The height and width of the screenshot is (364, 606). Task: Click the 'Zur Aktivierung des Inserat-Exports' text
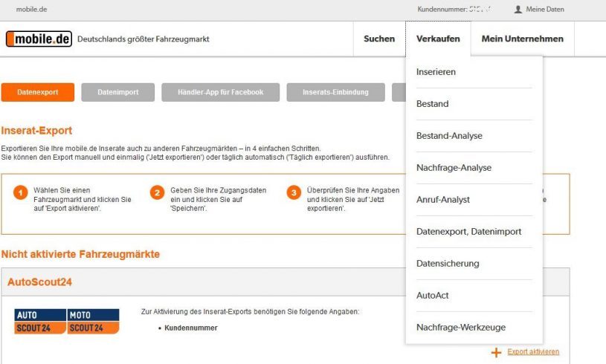[250, 311]
